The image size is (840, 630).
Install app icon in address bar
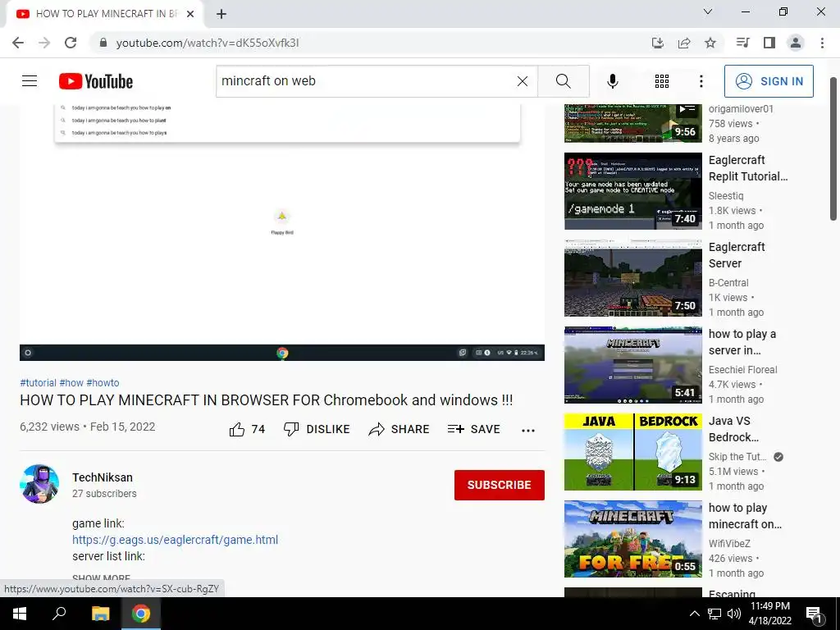click(658, 43)
